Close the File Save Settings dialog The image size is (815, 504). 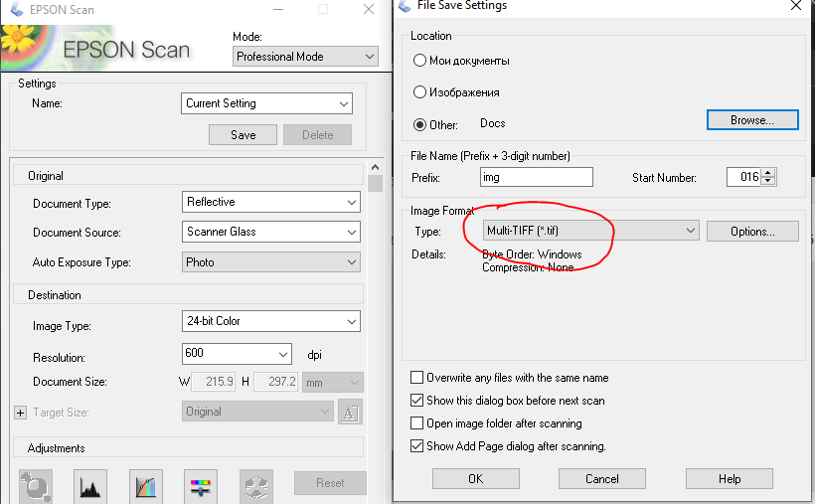[x=796, y=6]
